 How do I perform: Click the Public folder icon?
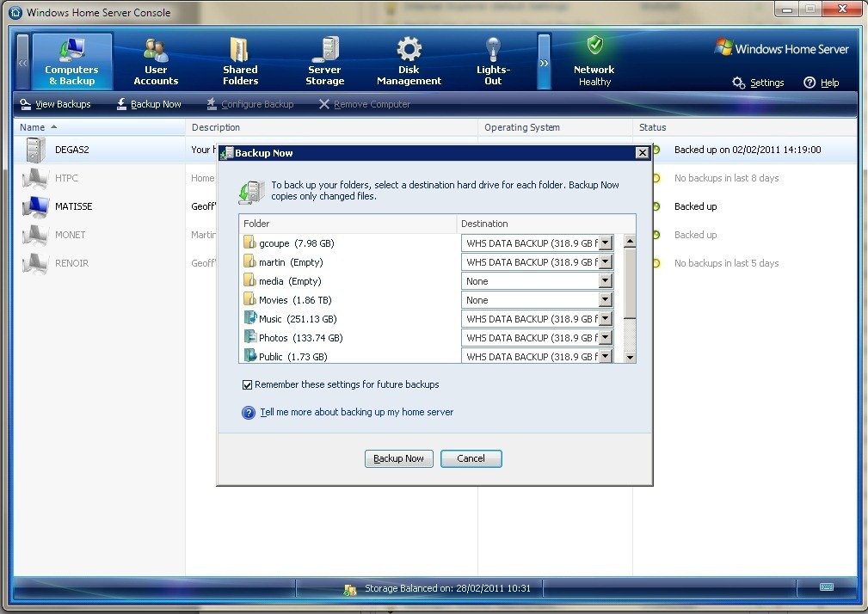[x=250, y=355]
